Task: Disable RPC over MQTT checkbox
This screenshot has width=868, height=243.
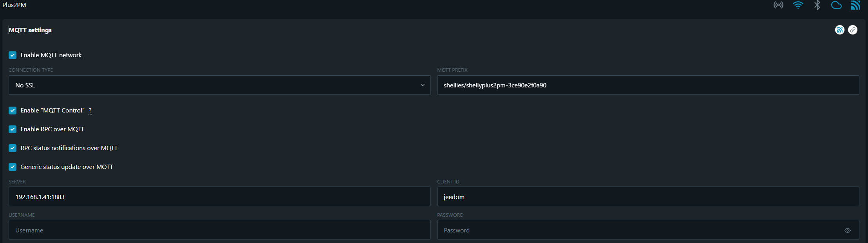Action: (13, 129)
